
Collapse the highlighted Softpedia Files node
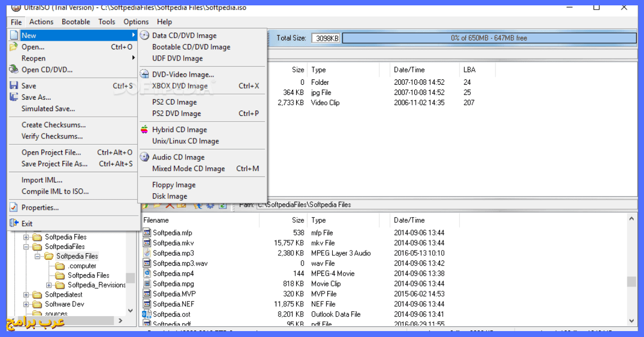point(38,256)
